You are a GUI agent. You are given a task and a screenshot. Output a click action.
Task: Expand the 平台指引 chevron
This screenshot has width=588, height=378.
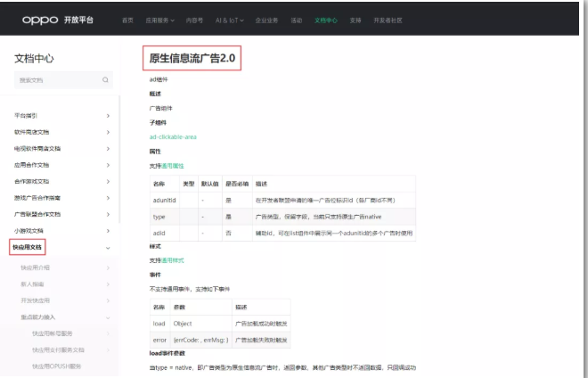click(x=108, y=116)
